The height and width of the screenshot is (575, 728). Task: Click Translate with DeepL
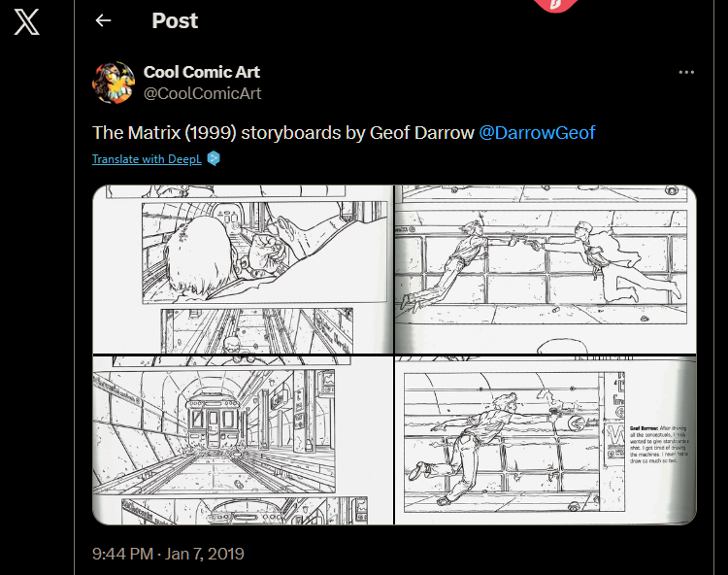coord(147,159)
